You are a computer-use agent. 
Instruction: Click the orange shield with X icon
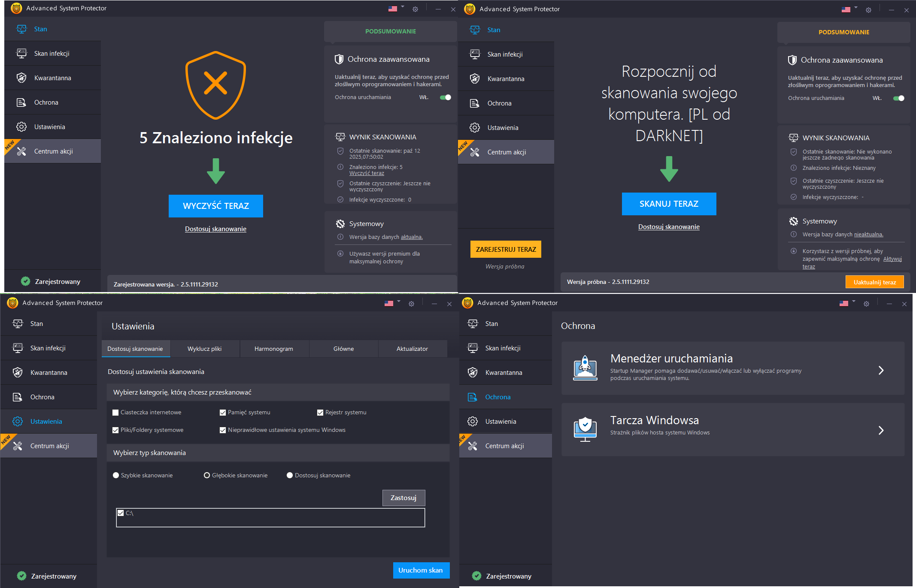[x=215, y=84]
